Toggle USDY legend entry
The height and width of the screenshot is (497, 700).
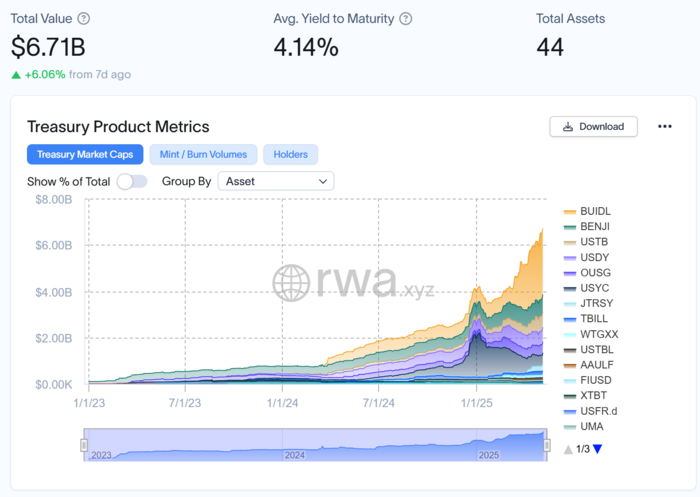tap(586, 257)
